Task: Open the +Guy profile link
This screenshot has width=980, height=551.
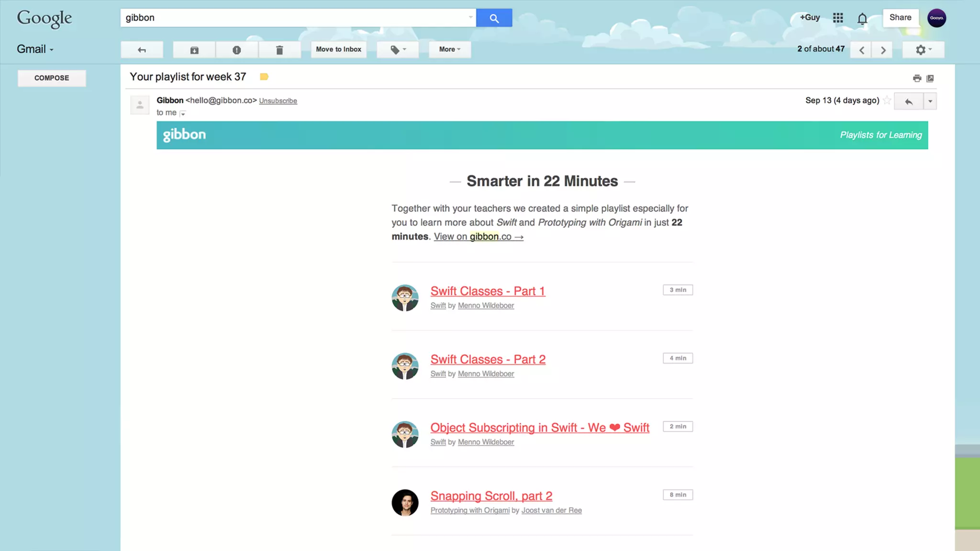Action: pyautogui.click(x=810, y=18)
